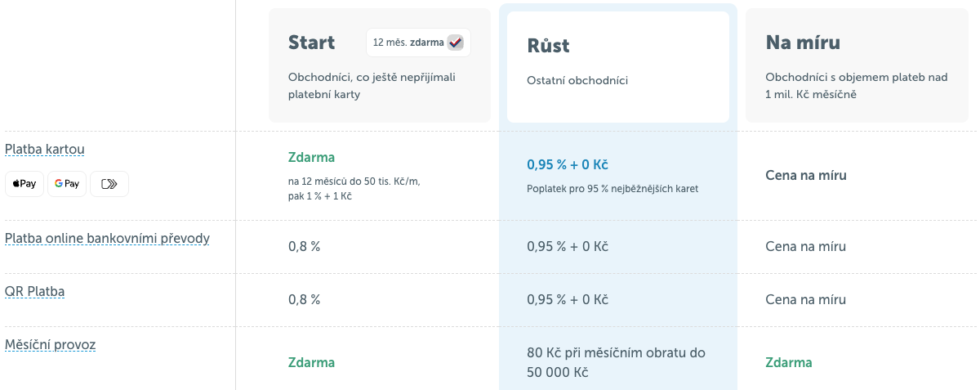Toggle the 12 měs. zdarma checkbox
Image resolution: width=980 pixels, height=390 pixels.
coord(455,43)
